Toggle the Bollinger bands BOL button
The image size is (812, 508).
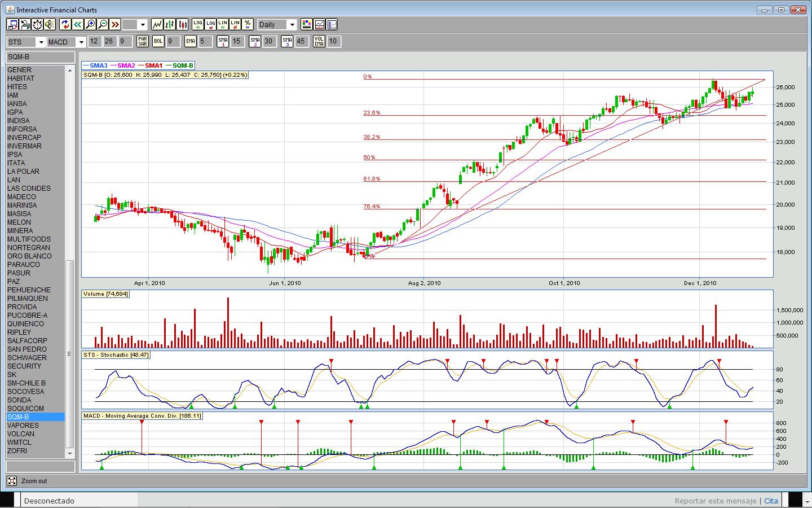click(x=158, y=41)
